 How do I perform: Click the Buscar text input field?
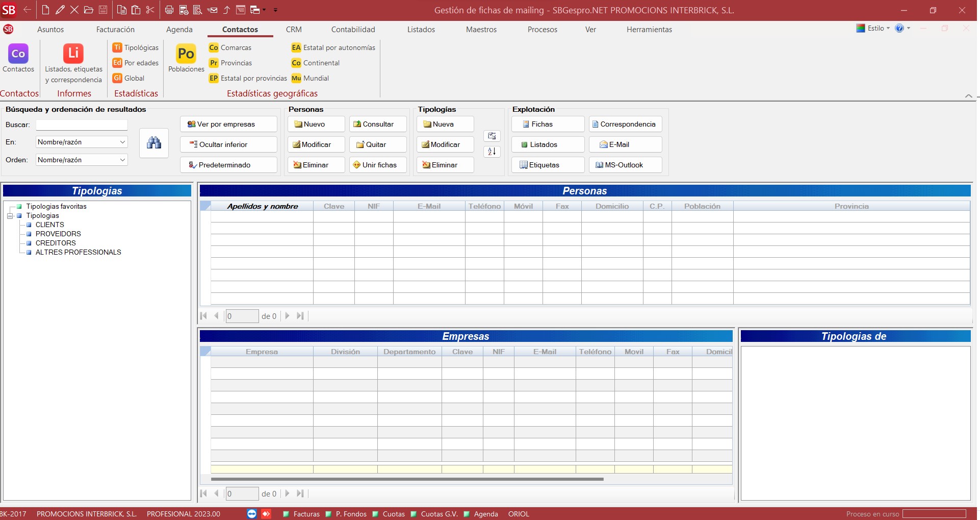coord(82,125)
